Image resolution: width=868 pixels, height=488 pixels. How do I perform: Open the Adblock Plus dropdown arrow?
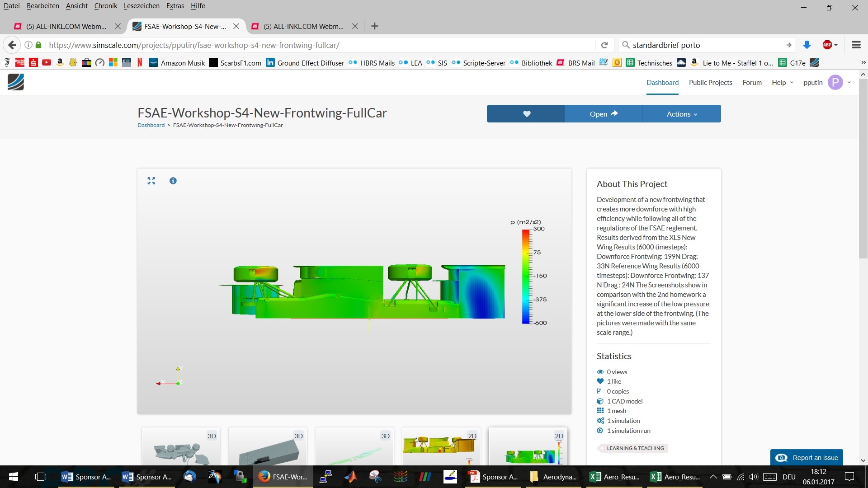click(836, 45)
